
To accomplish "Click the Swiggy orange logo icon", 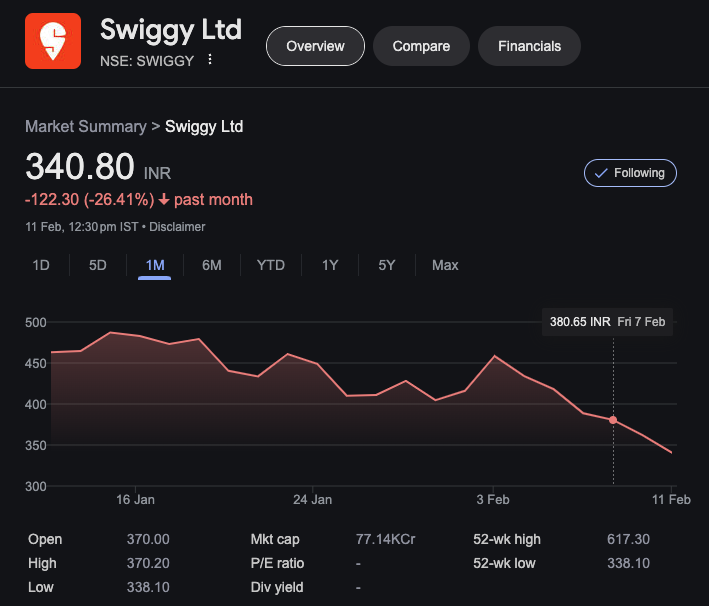I will point(53,42).
